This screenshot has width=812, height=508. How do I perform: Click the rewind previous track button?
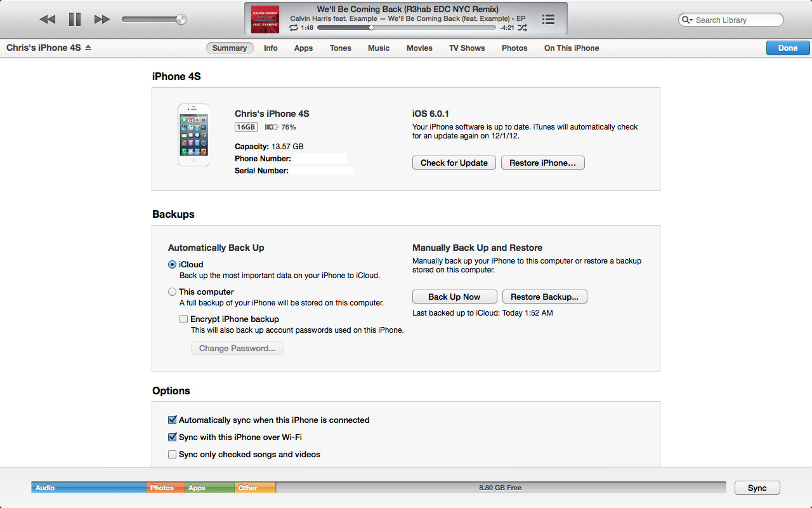pyautogui.click(x=48, y=20)
